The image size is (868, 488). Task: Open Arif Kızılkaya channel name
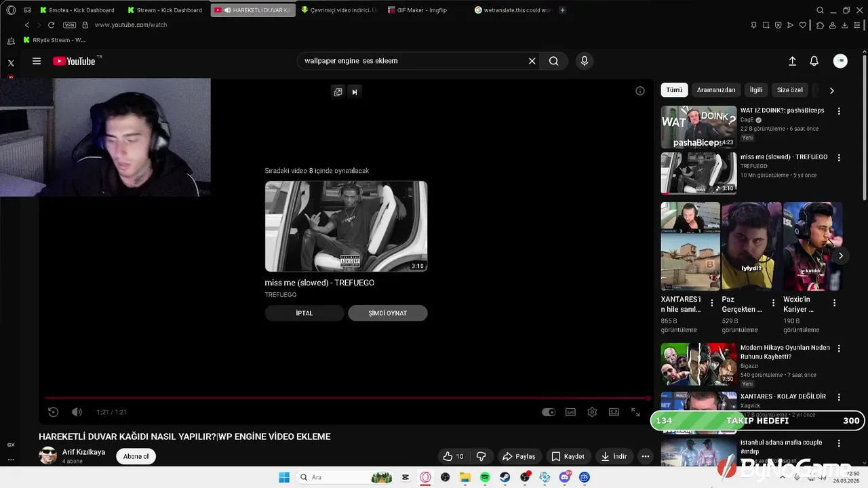pos(84,452)
